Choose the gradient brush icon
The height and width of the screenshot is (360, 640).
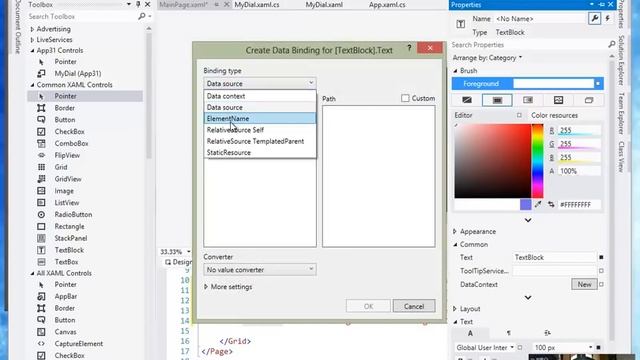[x=528, y=100]
